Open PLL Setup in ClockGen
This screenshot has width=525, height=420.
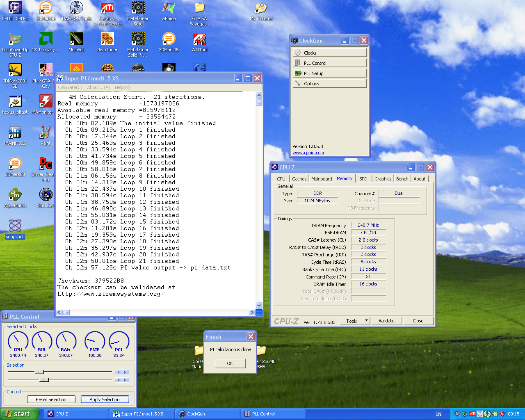[329, 73]
